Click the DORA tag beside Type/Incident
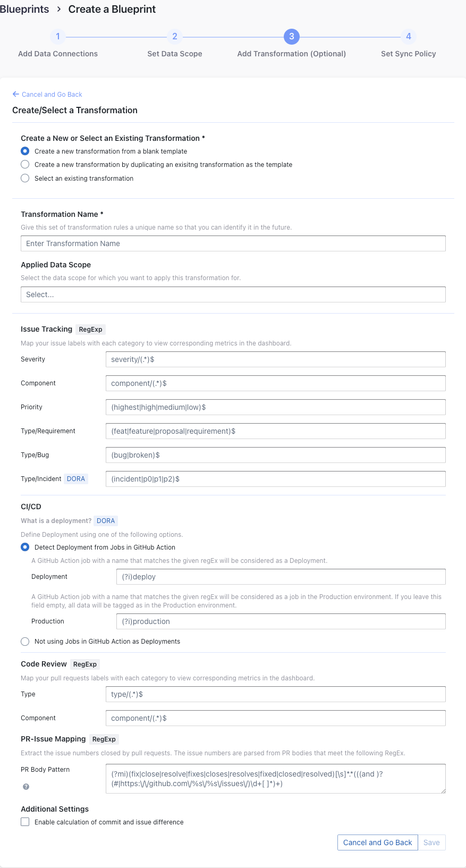The width and height of the screenshot is (466, 868). tap(76, 479)
